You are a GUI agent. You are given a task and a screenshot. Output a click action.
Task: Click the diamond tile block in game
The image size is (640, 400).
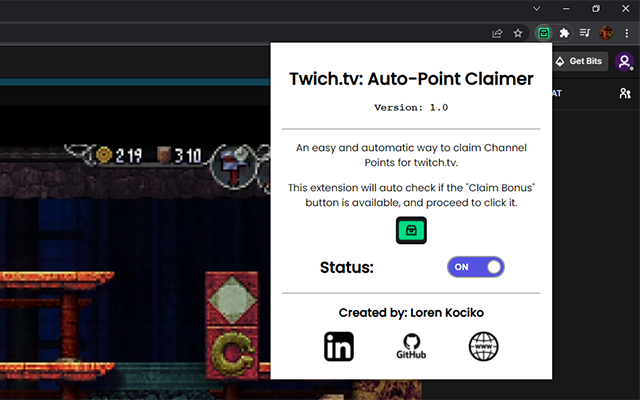click(231, 299)
